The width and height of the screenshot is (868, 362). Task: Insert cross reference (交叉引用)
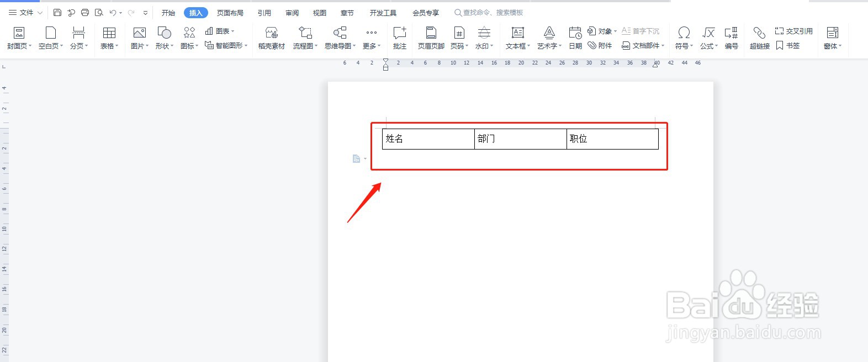click(794, 31)
